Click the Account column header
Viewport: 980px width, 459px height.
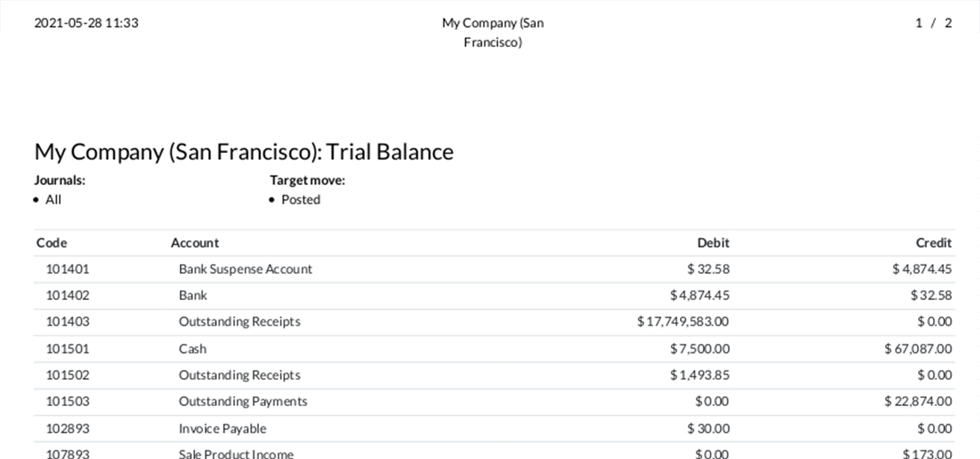[x=195, y=243]
